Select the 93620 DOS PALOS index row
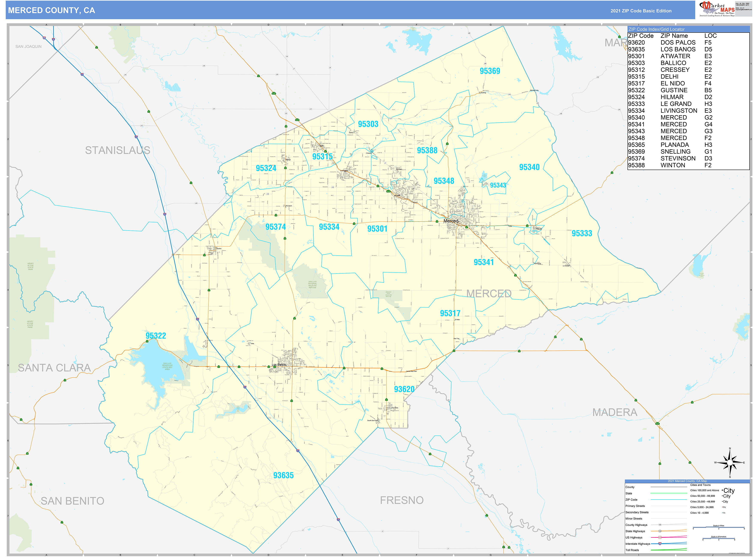 [670, 42]
